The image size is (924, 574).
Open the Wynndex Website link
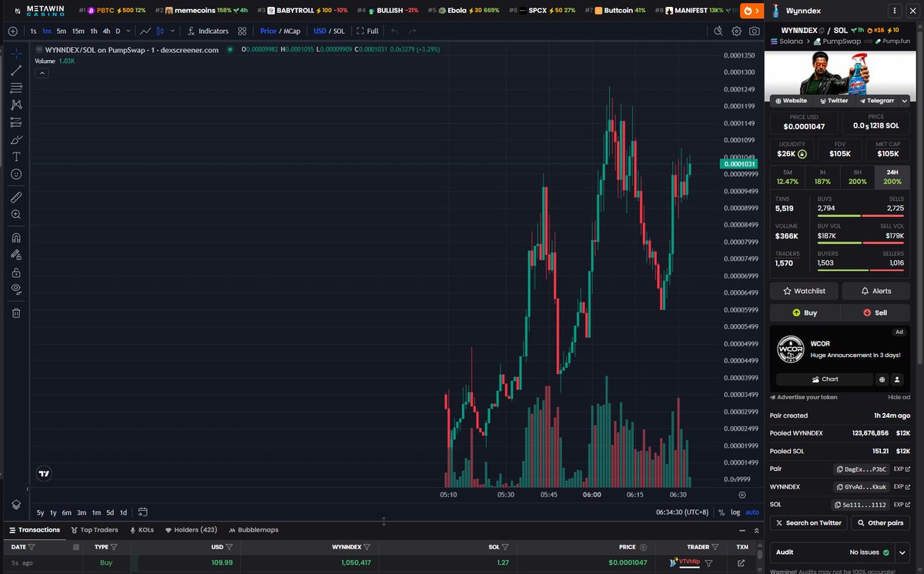[x=792, y=100]
